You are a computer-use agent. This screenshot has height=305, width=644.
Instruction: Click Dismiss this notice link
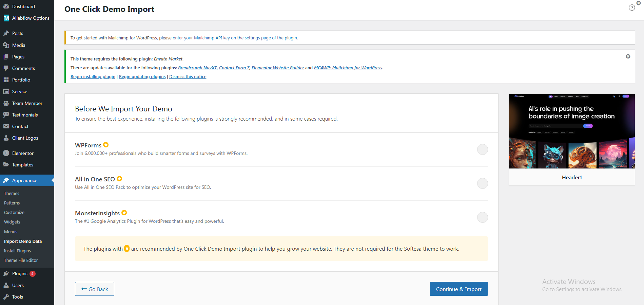coord(188,76)
